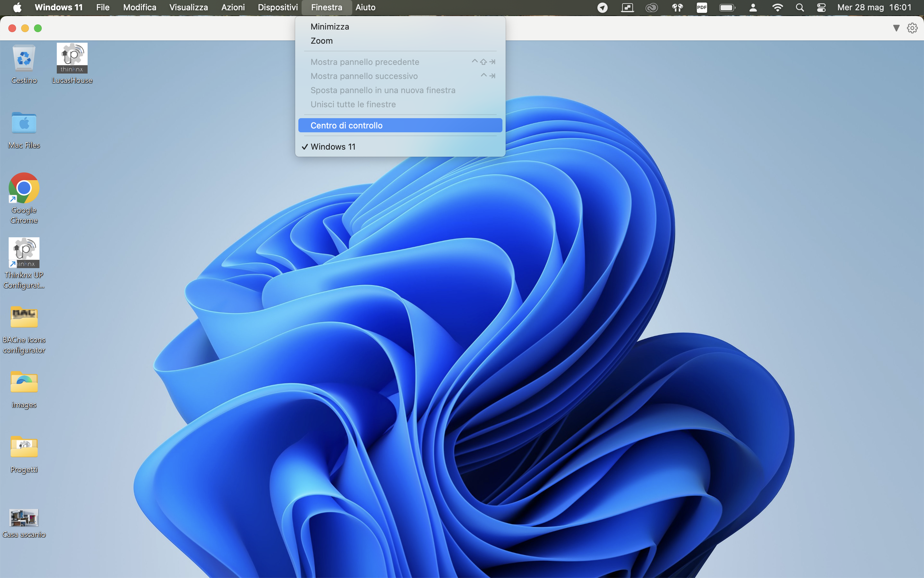Close the open Finestra menu
The width and height of the screenshot is (924, 578).
tap(327, 7)
